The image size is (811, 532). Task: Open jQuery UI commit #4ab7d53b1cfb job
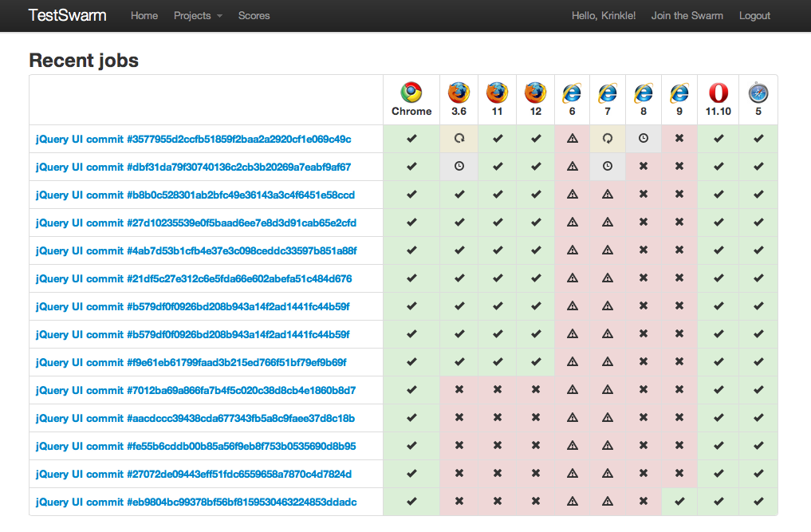[196, 251]
